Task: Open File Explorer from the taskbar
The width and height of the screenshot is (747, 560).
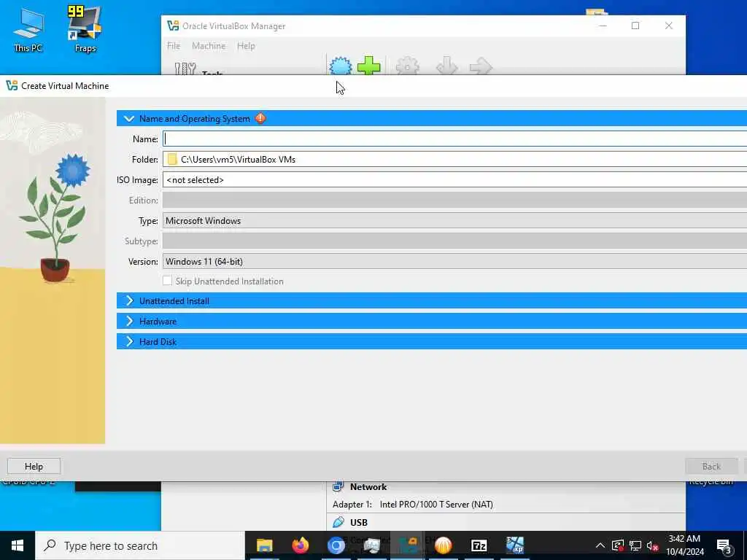Action: pos(264,545)
